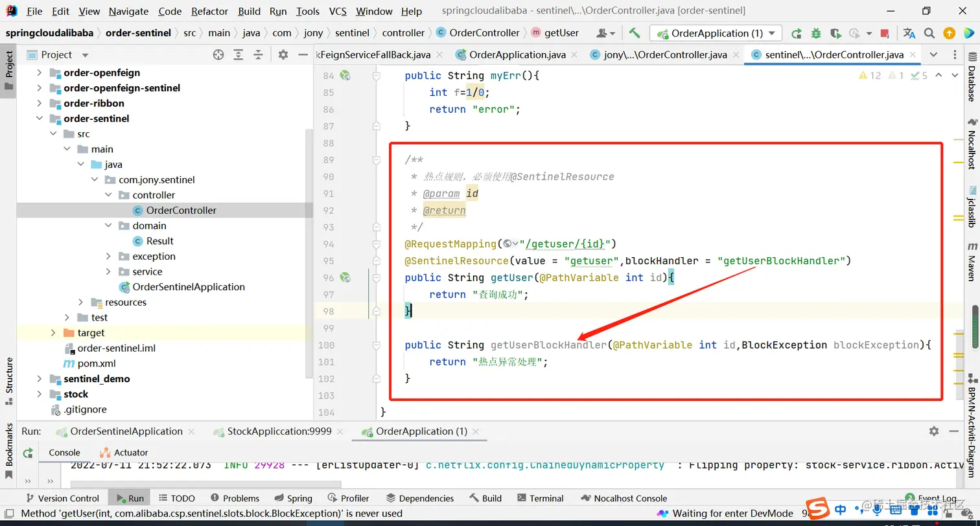Jump to next highlighted error arrow
This screenshot has width=980, height=526.
tap(955, 75)
